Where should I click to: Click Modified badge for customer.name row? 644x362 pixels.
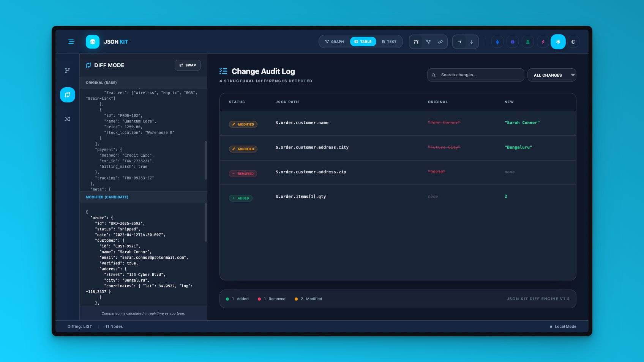[x=243, y=124]
